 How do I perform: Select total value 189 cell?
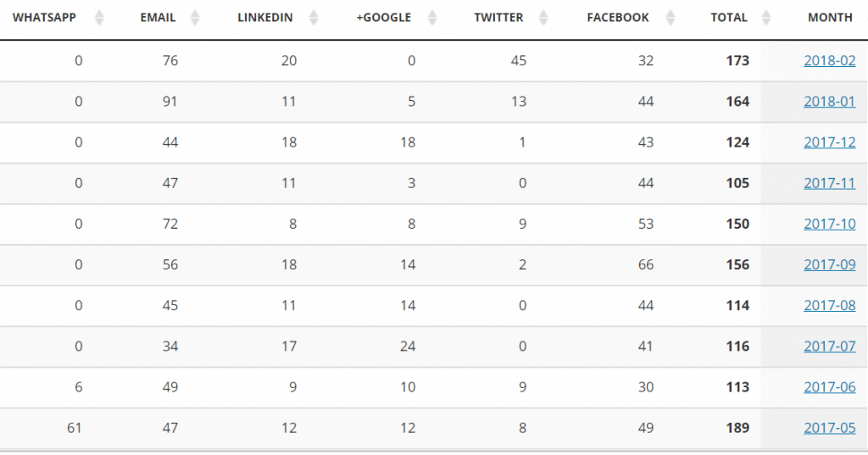pos(737,428)
